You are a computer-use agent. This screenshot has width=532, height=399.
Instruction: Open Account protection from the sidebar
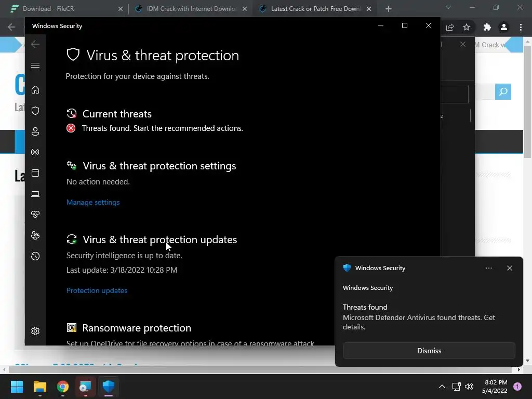pos(35,131)
